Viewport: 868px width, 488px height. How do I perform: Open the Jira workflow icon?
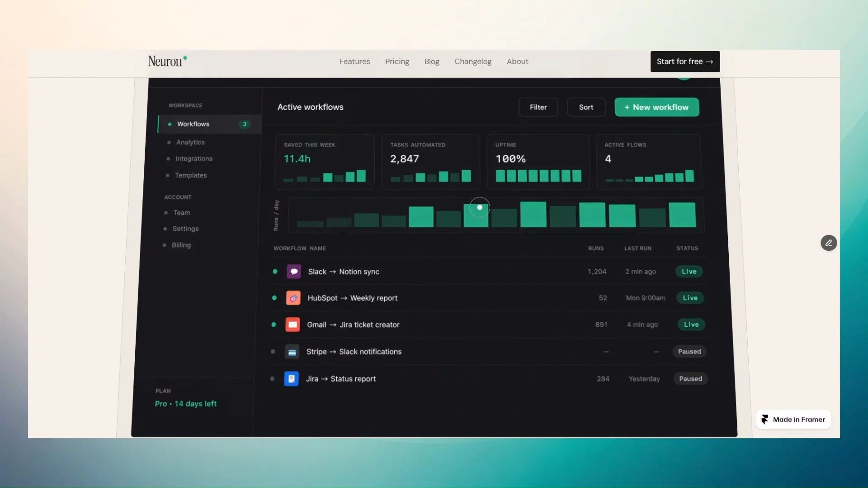pyautogui.click(x=291, y=379)
